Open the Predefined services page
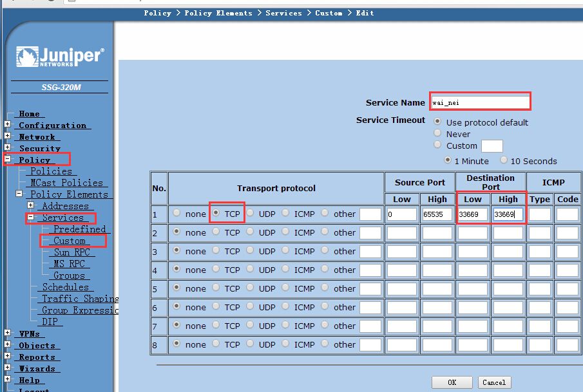Image resolution: width=583 pixels, height=392 pixels. tap(79, 229)
